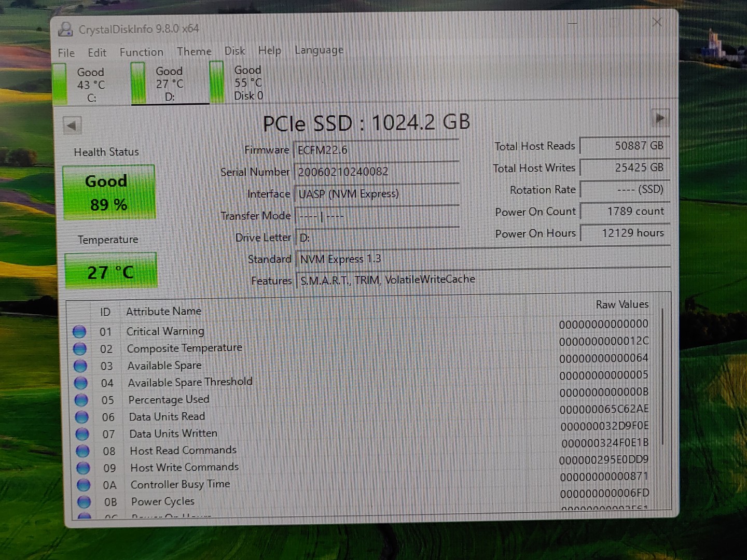Click the Raw Values column header
This screenshot has height=560, width=747.
coord(622,304)
